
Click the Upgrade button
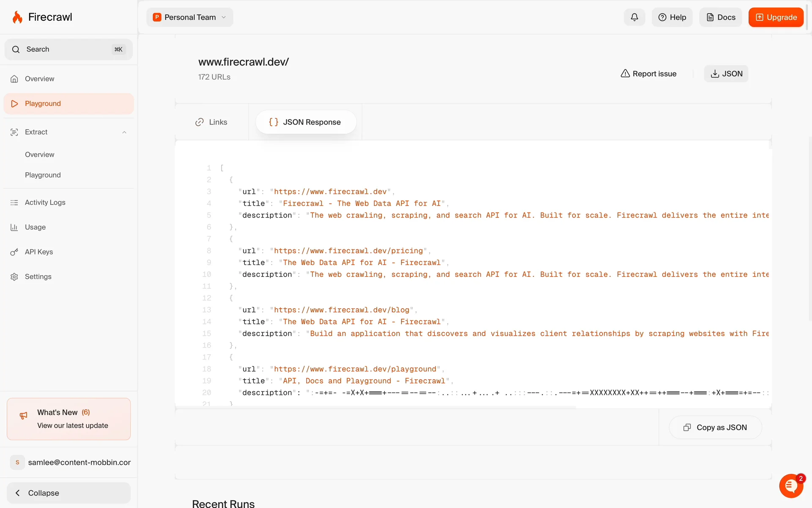(776, 17)
